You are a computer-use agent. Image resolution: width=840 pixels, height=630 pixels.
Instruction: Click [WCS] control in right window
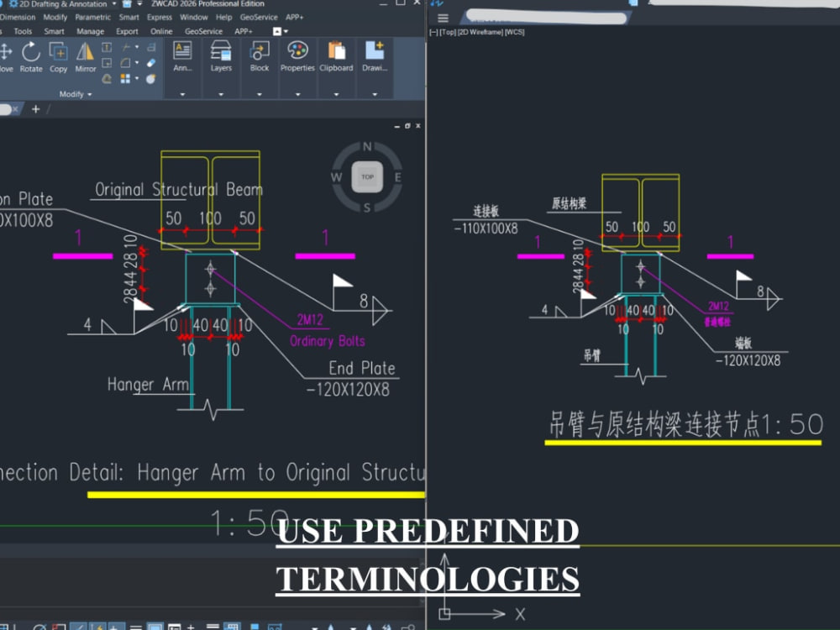coord(515,32)
